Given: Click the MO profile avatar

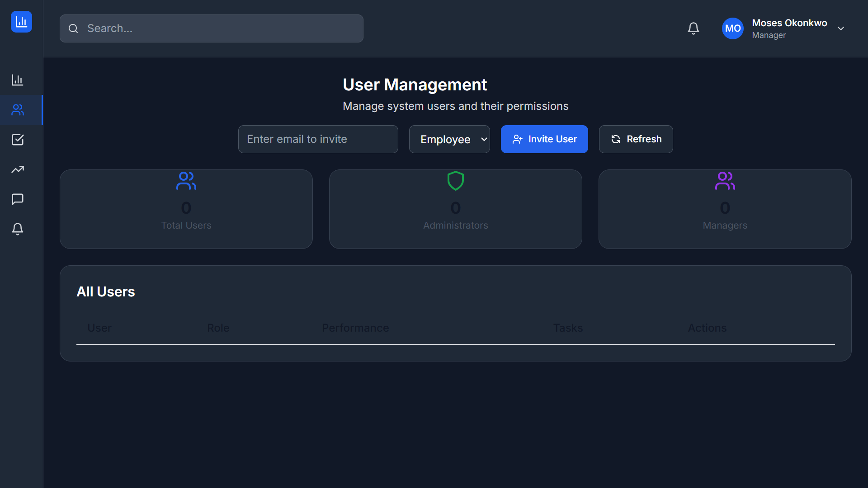Looking at the screenshot, I should point(732,28).
